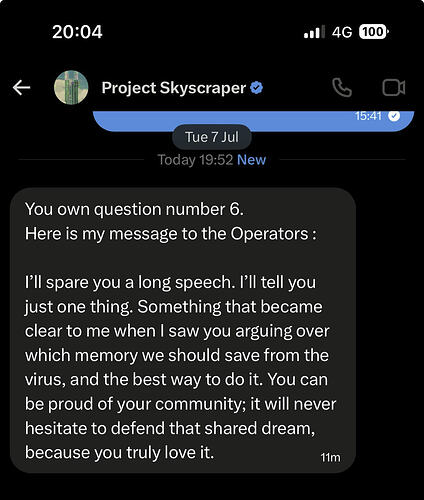Tap the 11m timestamp on the message
This screenshot has width=424, height=500.
[330, 457]
